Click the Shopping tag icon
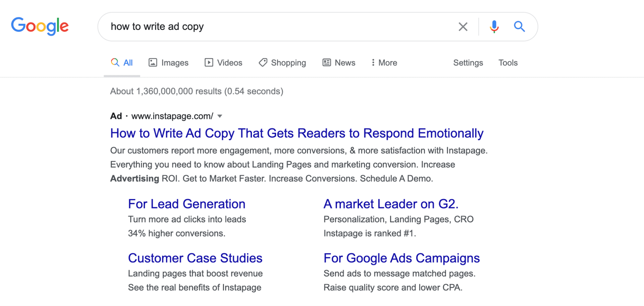This screenshot has height=306, width=644. coord(263,62)
